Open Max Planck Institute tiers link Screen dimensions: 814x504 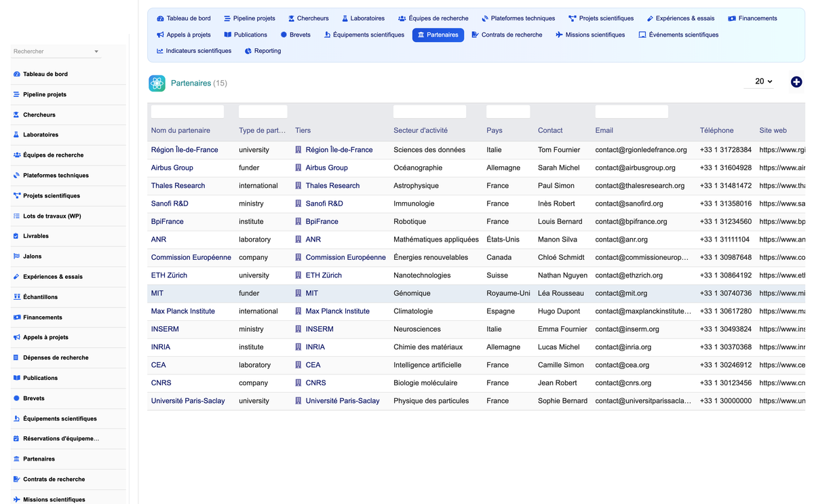click(338, 311)
